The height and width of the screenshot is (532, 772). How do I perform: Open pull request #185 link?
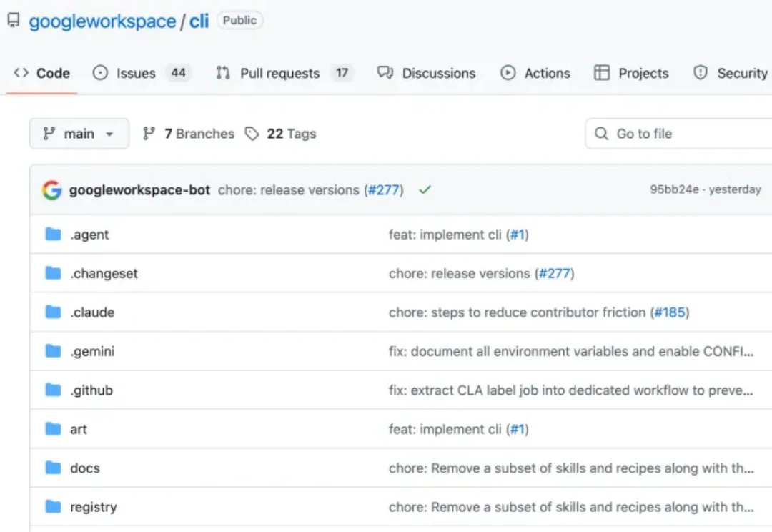click(670, 312)
